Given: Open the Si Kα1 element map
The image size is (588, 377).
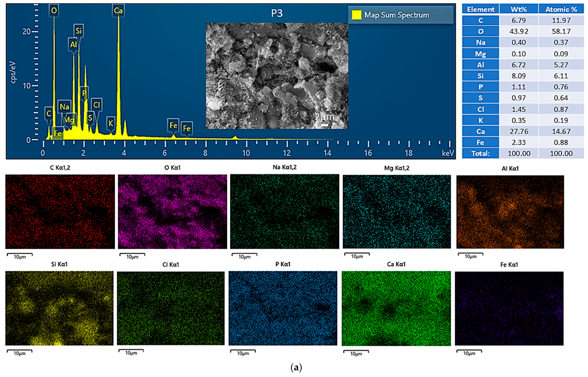Looking at the screenshot, I should click(59, 308).
